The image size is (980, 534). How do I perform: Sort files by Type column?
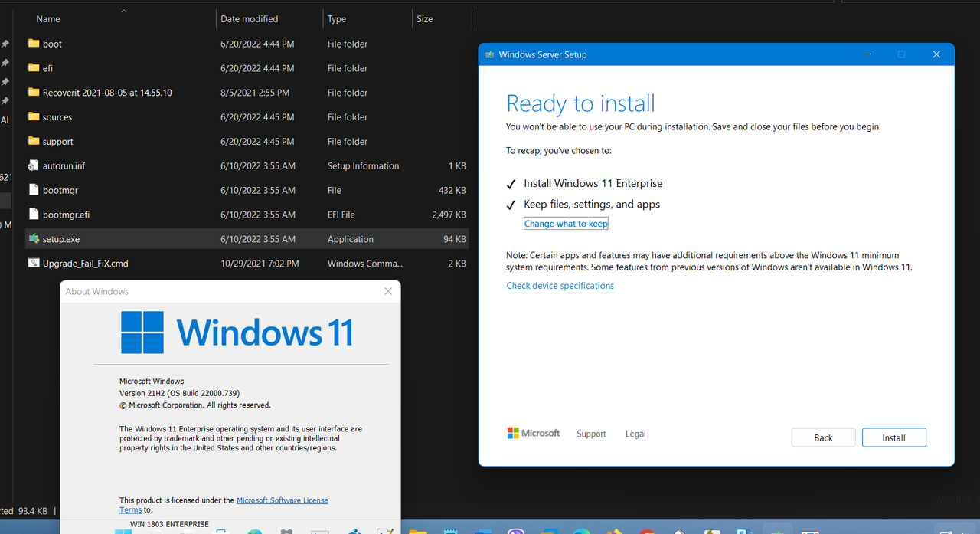tap(337, 19)
